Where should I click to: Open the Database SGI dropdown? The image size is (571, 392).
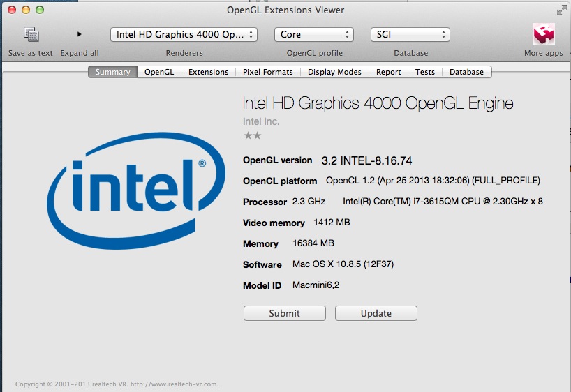[x=410, y=35]
